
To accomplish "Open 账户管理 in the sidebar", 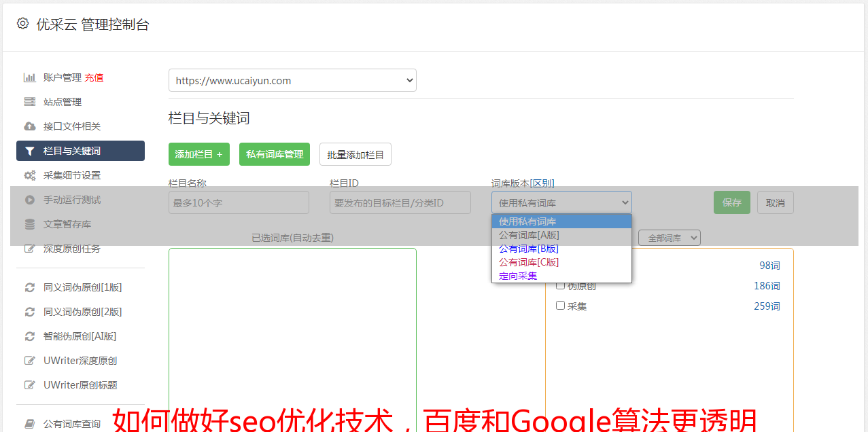I will (x=63, y=77).
